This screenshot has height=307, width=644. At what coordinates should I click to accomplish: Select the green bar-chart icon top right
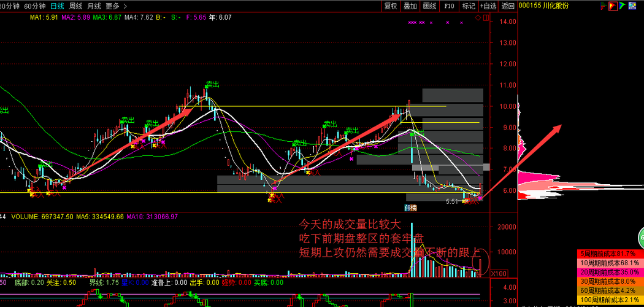coord(604,6)
